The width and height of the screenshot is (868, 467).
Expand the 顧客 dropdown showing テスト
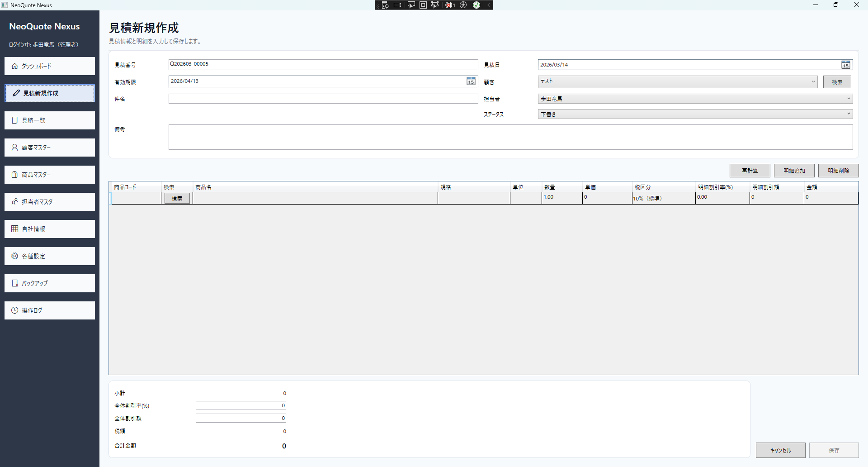678,82
